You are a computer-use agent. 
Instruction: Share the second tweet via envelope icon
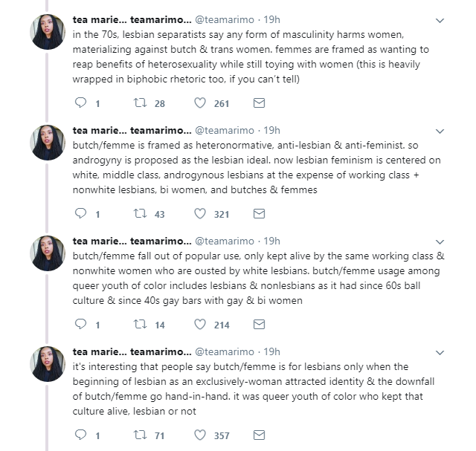pyautogui.click(x=259, y=214)
